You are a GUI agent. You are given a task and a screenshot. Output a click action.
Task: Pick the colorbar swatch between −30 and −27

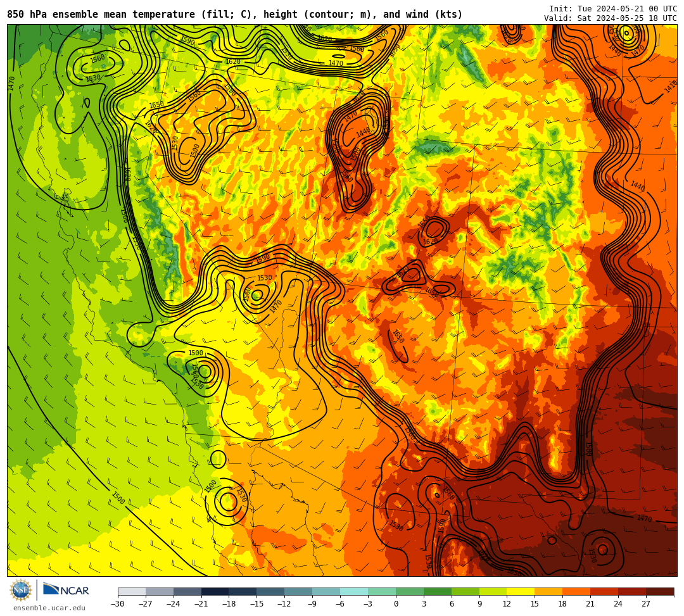pyautogui.click(x=132, y=591)
